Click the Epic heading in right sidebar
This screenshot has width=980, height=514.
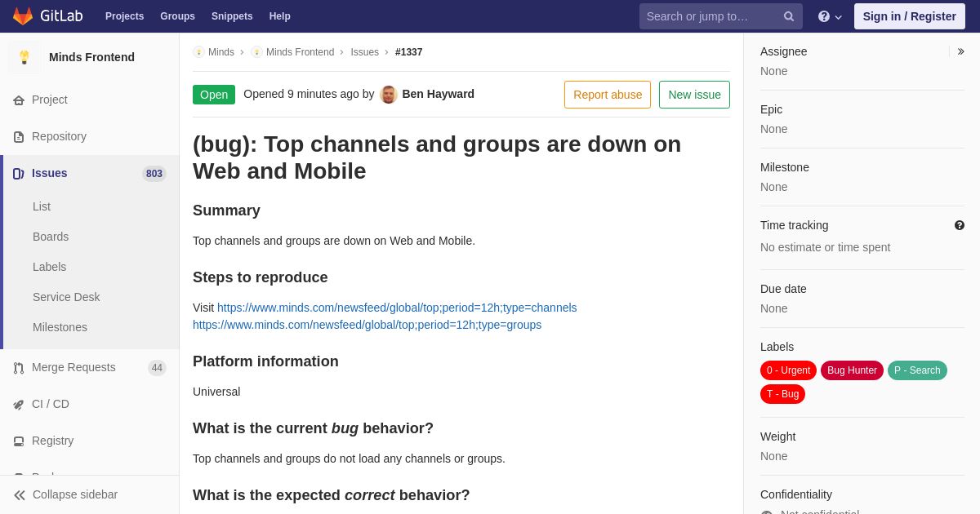[771, 109]
